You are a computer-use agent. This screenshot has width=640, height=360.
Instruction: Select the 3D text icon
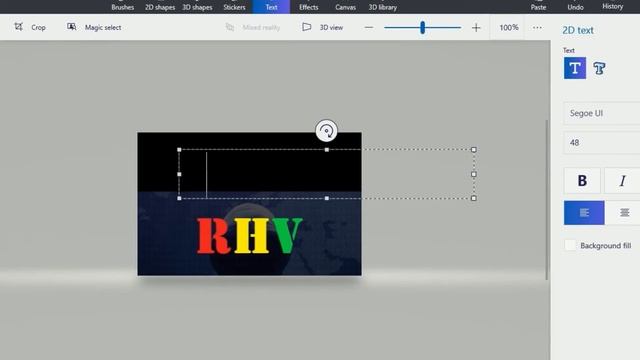(599, 68)
